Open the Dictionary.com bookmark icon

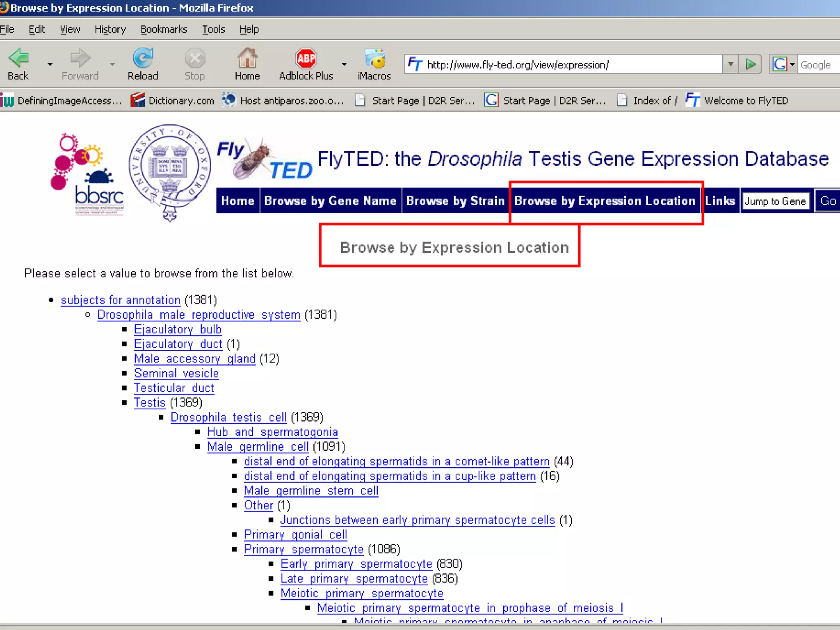(x=138, y=100)
